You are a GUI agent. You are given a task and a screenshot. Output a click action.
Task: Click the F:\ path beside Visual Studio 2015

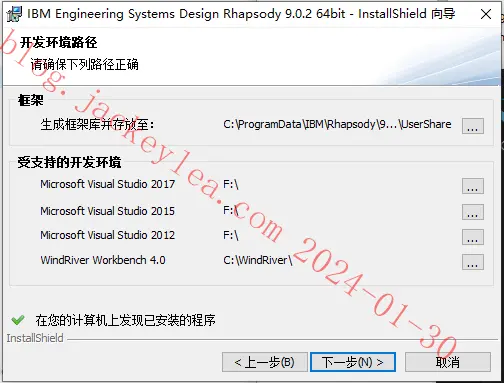(231, 210)
